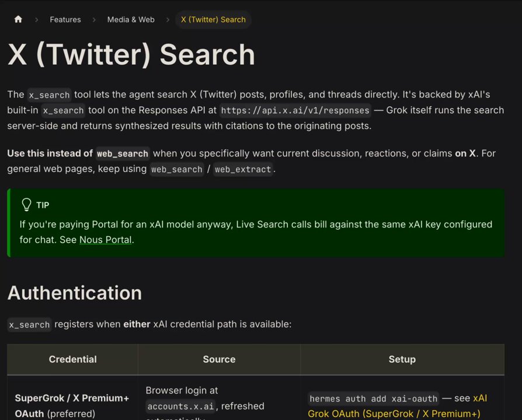Select the https://api.x.ai/v1/responses code text

(x=295, y=110)
